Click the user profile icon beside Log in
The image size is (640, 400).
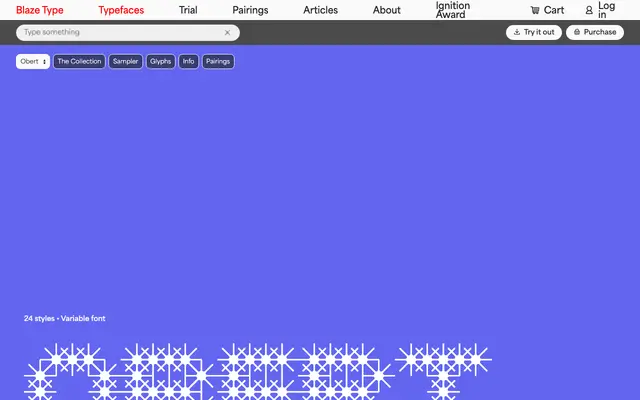coord(589,10)
